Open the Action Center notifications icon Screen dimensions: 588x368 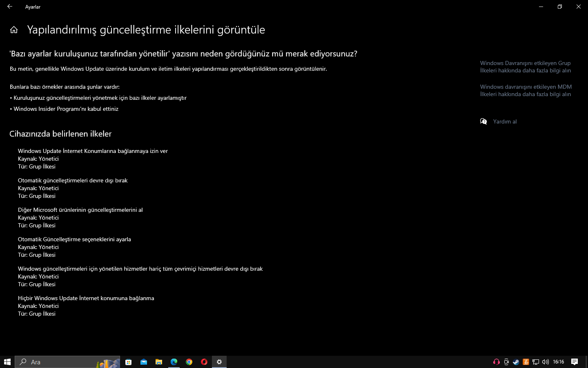tap(575, 362)
